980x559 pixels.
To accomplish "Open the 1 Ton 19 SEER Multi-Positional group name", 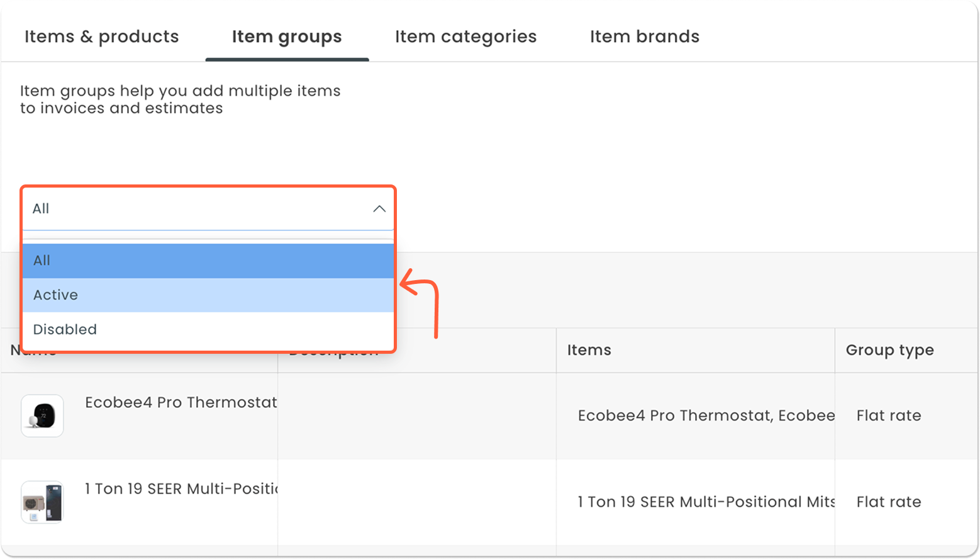I will (x=182, y=489).
